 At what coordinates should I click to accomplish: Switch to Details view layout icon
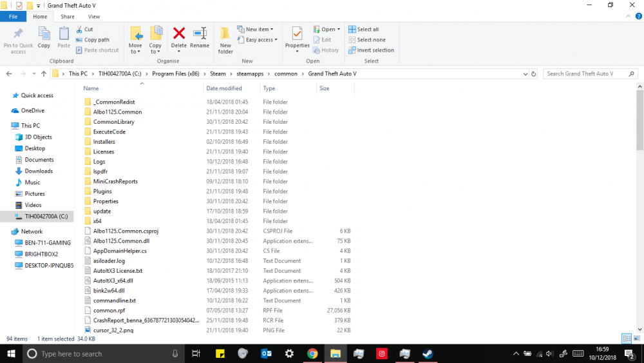click(x=627, y=338)
